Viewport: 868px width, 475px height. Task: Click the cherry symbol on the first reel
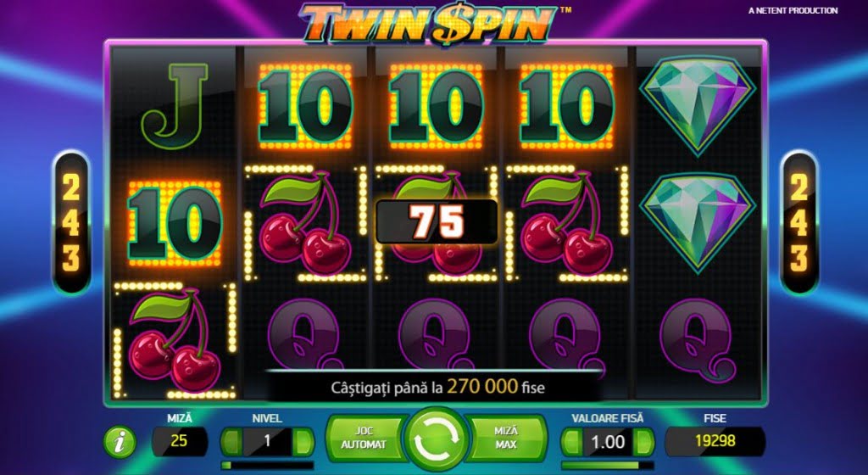pyautogui.click(x=175, y=340)
